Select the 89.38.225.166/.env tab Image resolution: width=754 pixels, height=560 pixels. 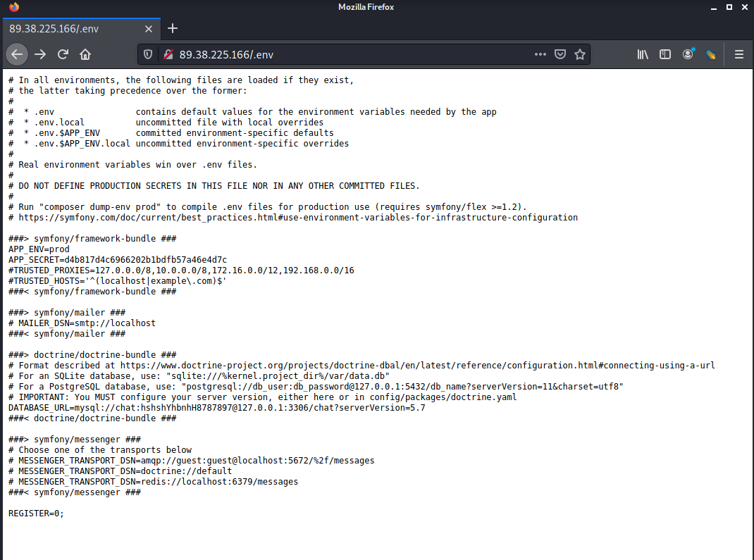(70, 29)
